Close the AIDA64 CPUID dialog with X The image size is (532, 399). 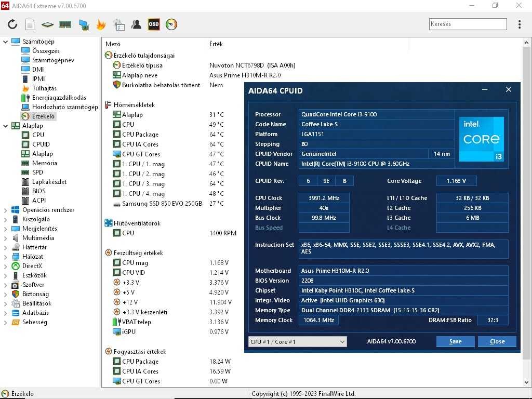pos(508,89)
